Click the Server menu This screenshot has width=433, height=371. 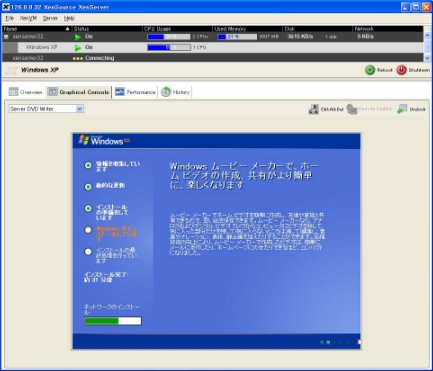click(x=50, y=18)
